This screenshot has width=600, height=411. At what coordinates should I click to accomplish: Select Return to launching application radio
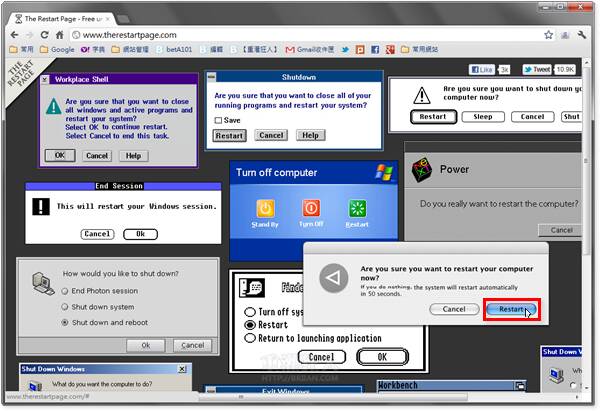click(250, 338)
